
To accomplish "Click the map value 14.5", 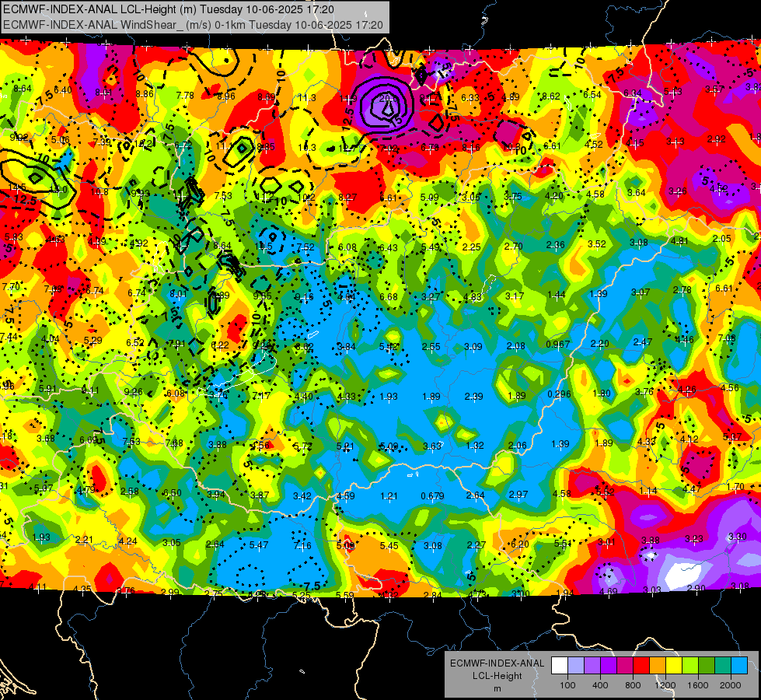I will coord(17,187).
